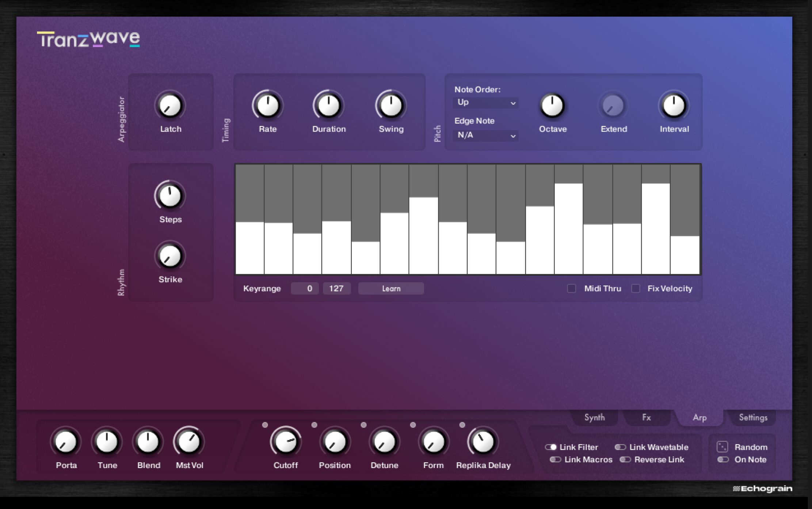
Task: Open the Settings tab
Action: coord(753,418)
